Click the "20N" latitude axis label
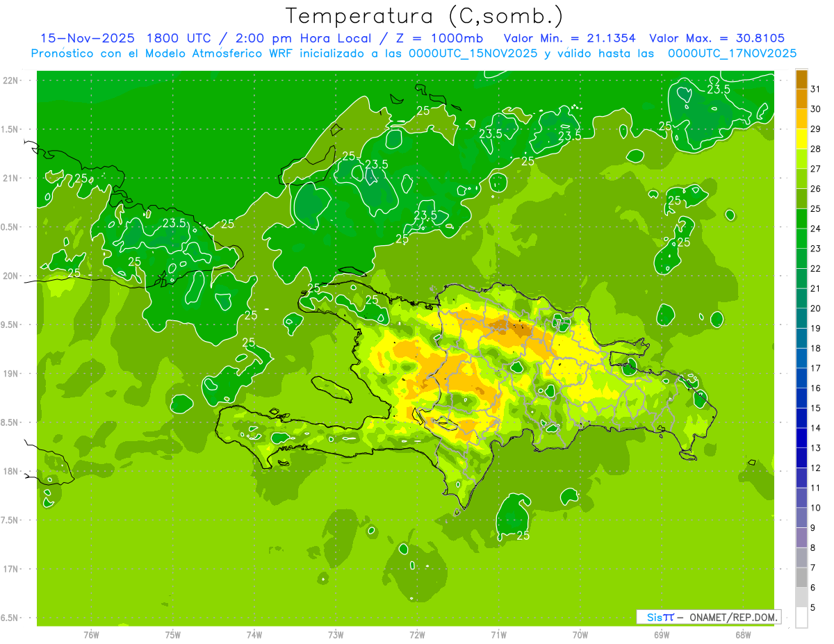The width and height of the screenshot is (834, 644). pyautogui.click(x=10, y=276)
